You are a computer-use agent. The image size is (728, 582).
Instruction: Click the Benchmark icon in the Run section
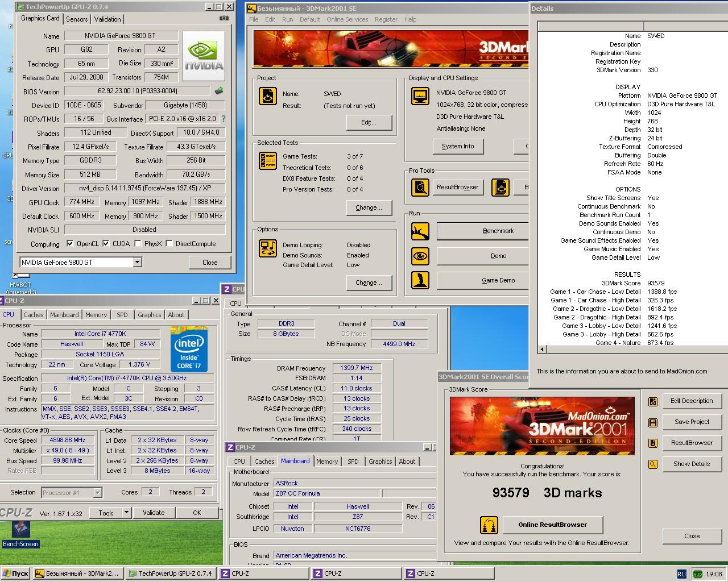[x=420, y=231]
